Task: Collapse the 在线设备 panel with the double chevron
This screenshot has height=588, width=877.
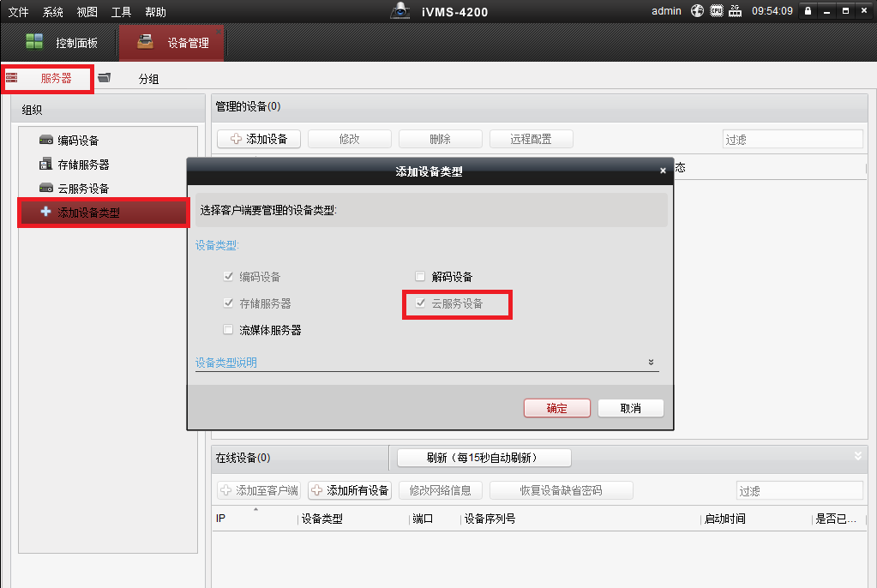Action: (858, 457)
